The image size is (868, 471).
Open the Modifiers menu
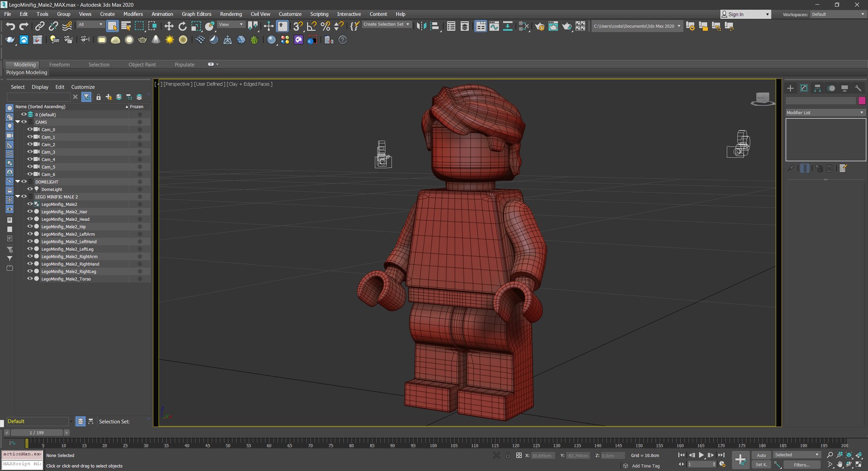133,14
